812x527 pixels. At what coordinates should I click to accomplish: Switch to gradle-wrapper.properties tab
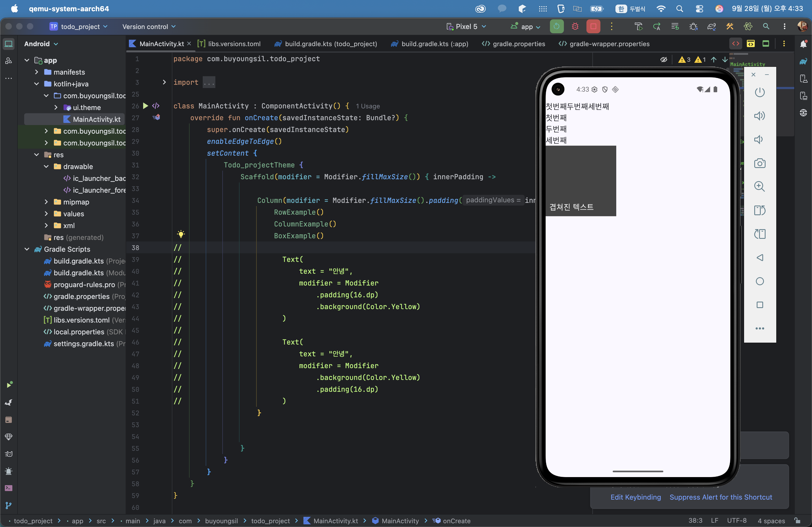(x=604, y=44)
